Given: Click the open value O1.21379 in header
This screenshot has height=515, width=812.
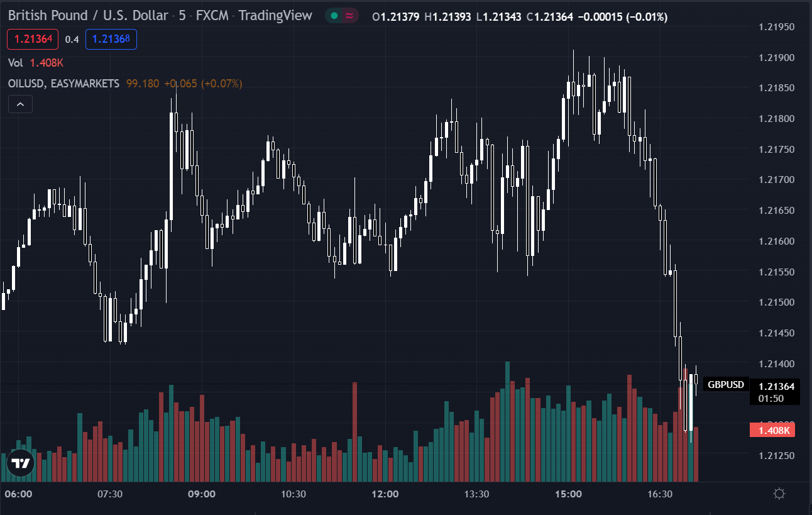Looking at the screenshot, I should coord(397,17).
